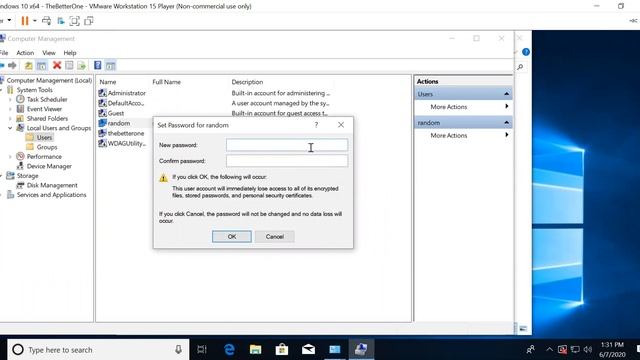Launch Microsoft Edge from taskbar
Screen dimensions: 640x360
[229, 349]
